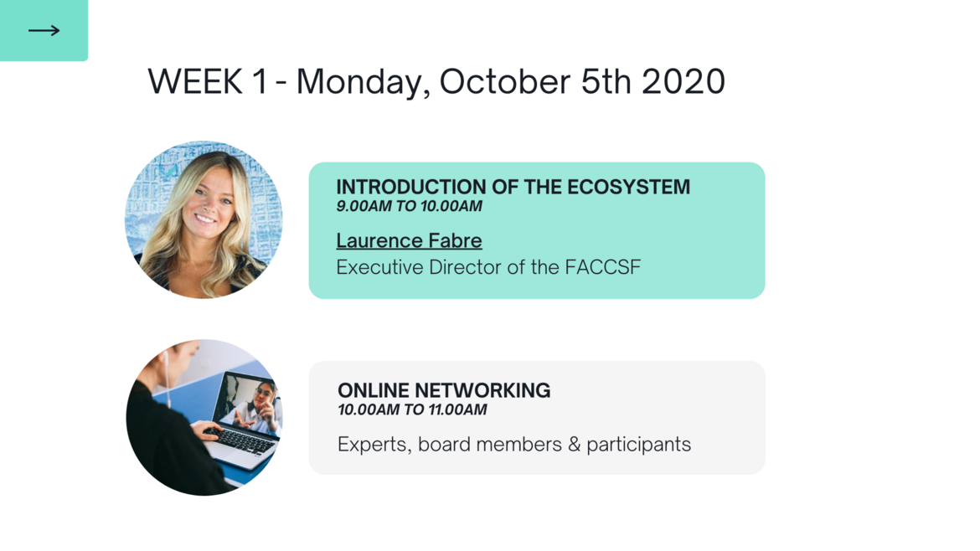Click the right arrow icon

(44, 31)
